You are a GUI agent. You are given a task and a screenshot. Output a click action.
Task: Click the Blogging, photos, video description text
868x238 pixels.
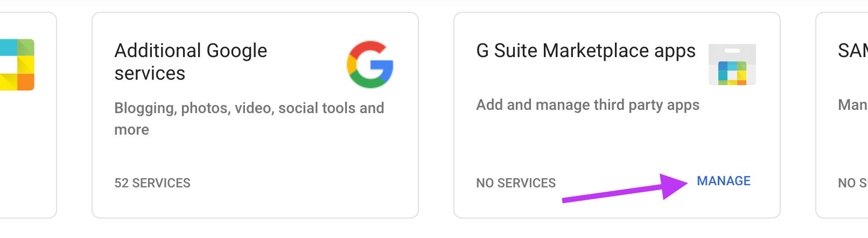(x=249, y=118)
